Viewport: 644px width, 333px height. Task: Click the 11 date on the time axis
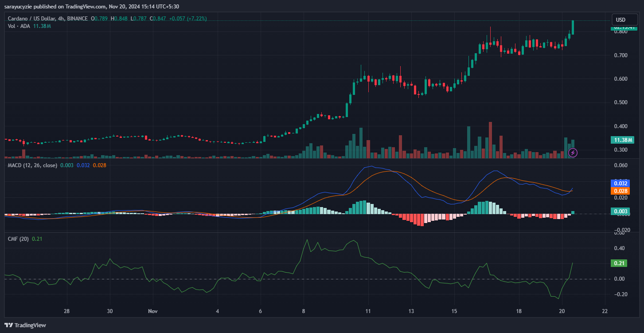pos(368,311)
